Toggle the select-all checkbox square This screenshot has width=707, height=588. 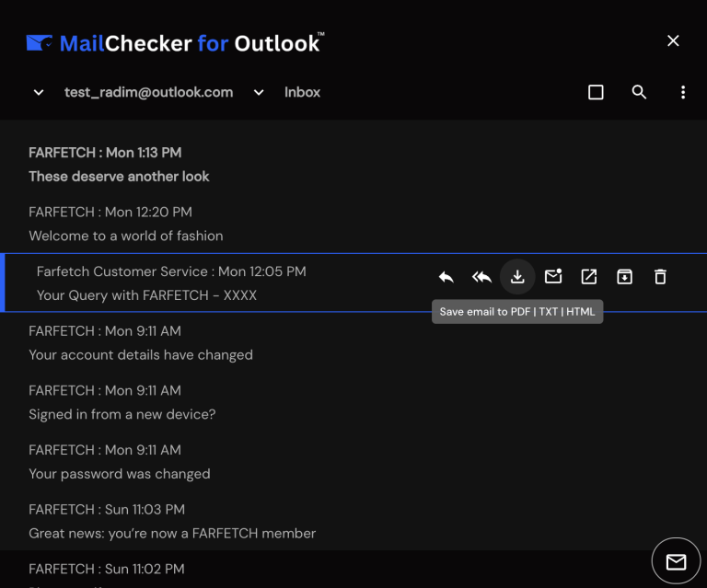597,92
